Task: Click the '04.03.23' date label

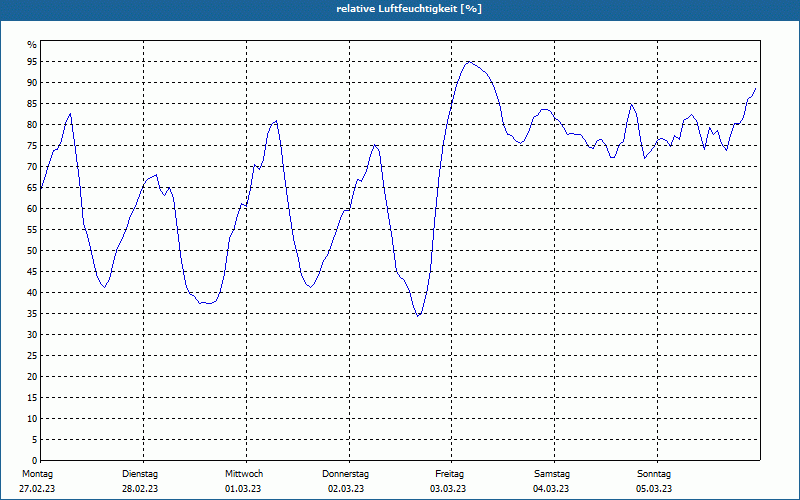Action: [551, 489]
